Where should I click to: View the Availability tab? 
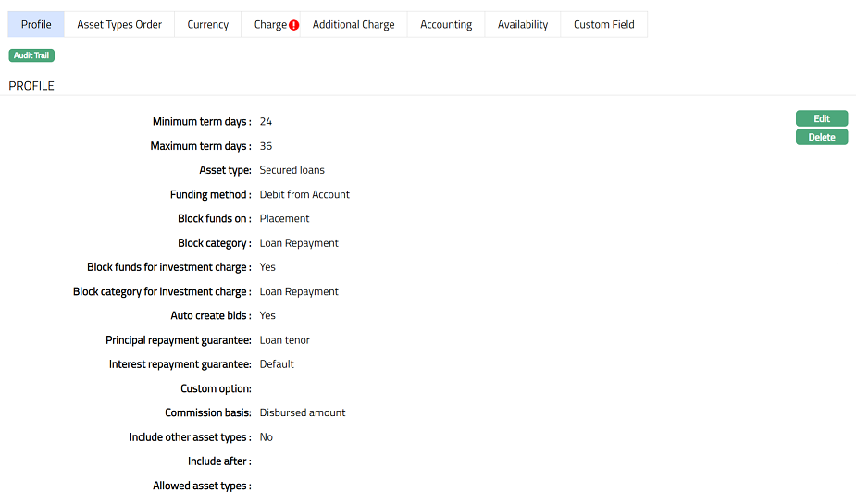pyautogui.click(x=523, y=25)
